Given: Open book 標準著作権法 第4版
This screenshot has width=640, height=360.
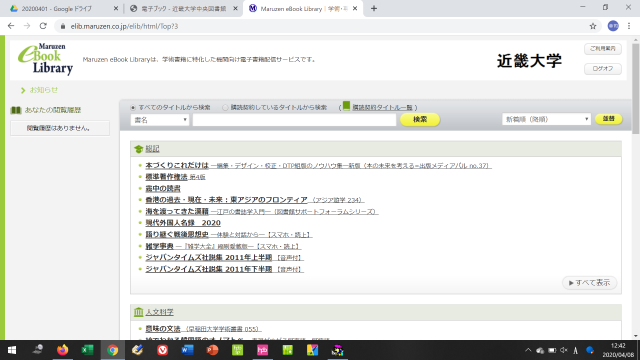Looking at the screenshot, I should point(176,177).
